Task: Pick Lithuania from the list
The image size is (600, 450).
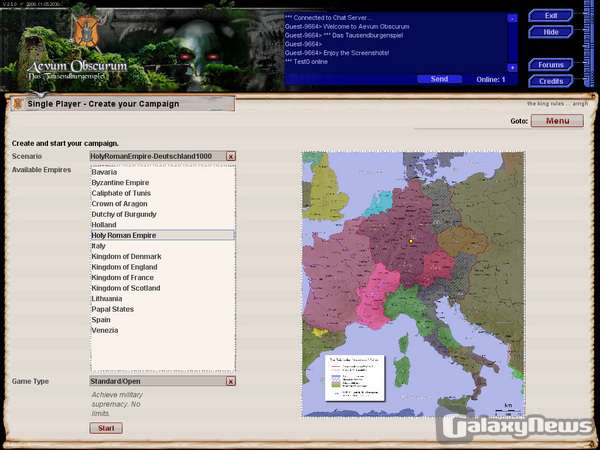Action: coord(163,298)
